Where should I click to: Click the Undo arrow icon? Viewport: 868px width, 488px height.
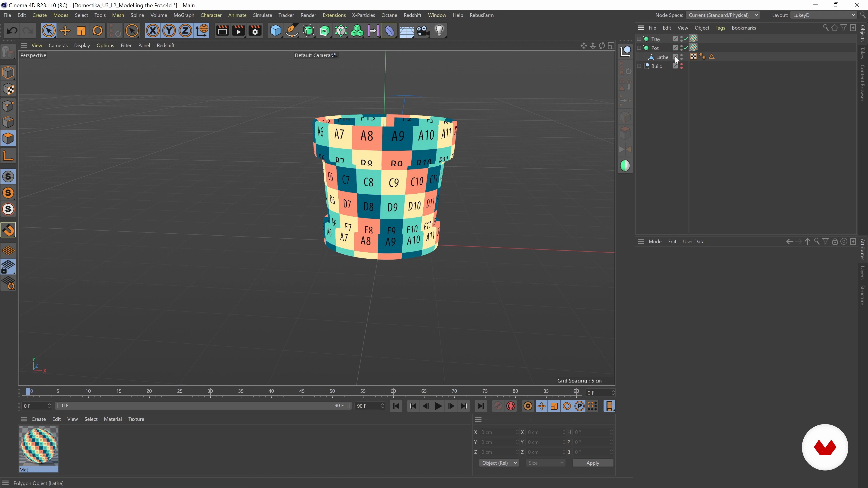12,31
